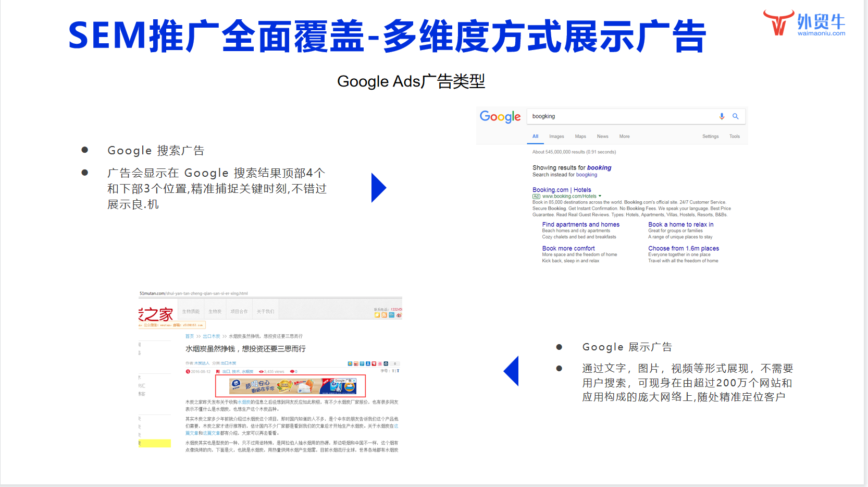Click the yellow star favorites icon in site header

click(x=377, y=315)
